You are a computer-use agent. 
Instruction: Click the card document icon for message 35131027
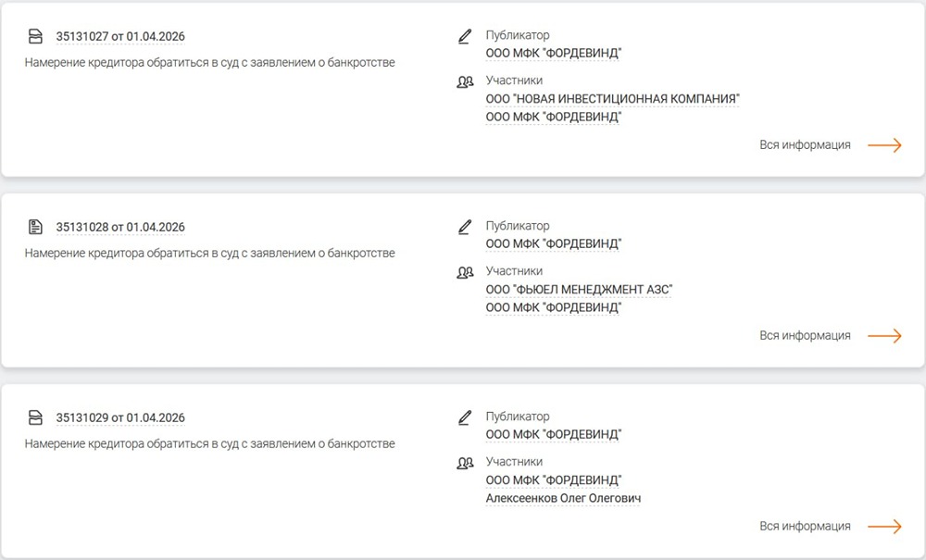click(36, 36)
